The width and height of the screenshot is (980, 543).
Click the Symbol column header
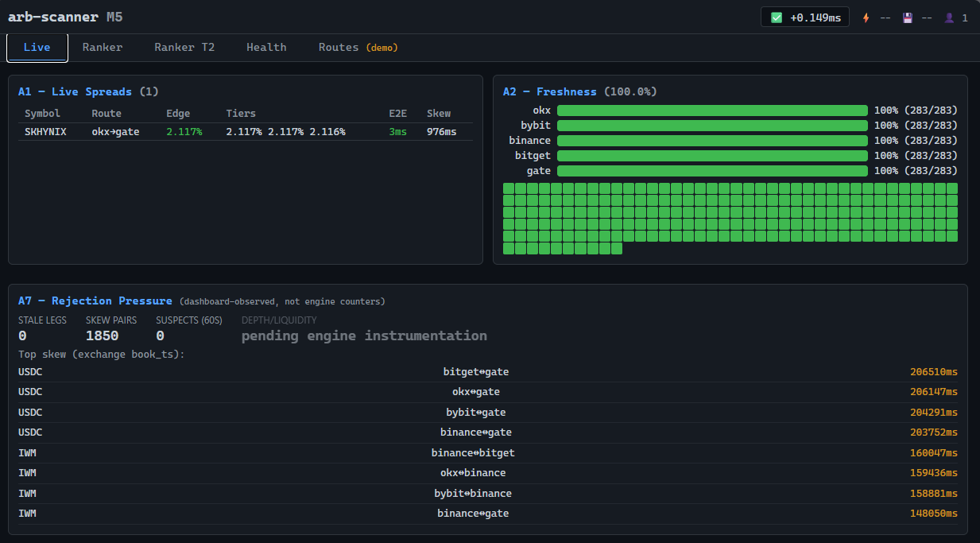[x=42, y=114]
